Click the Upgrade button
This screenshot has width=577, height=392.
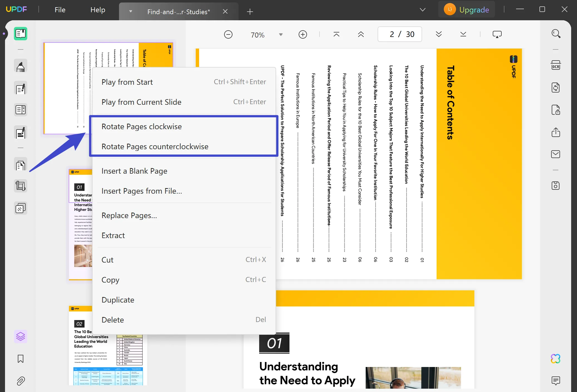(x=467, y=10)
